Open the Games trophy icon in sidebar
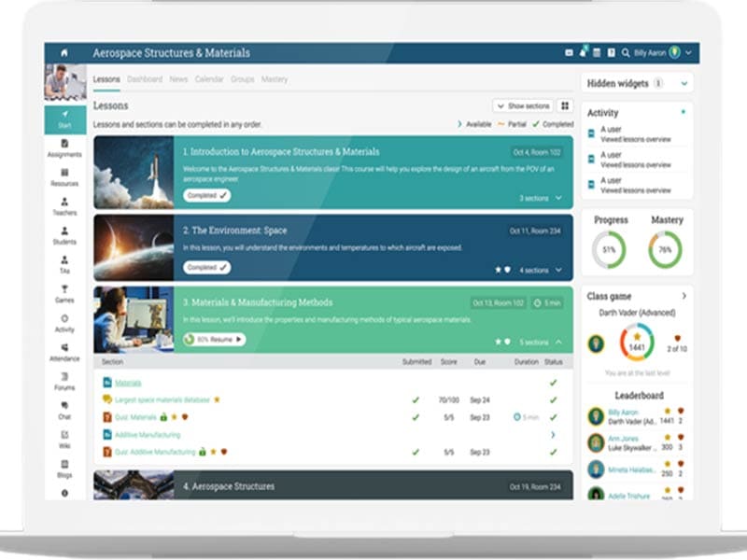The image size is (747, 560). pyautogui.click(x=64, y=294)
